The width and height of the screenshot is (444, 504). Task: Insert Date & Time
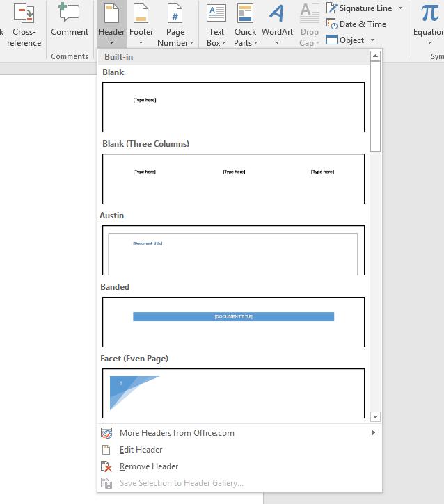pyautogui.click(x=356, y=24)
